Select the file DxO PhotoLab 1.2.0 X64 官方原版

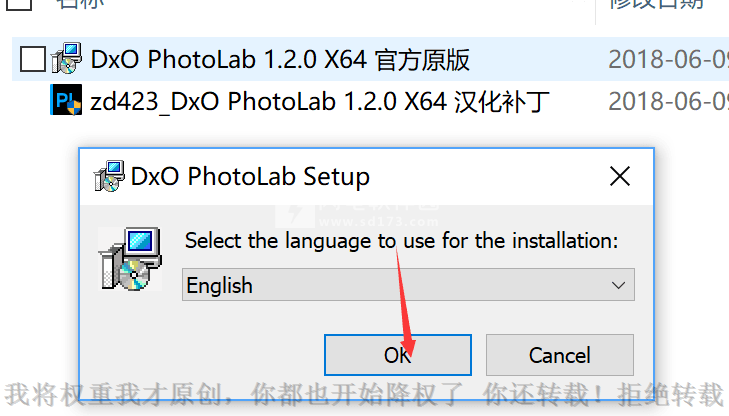(x=280, y=59)
